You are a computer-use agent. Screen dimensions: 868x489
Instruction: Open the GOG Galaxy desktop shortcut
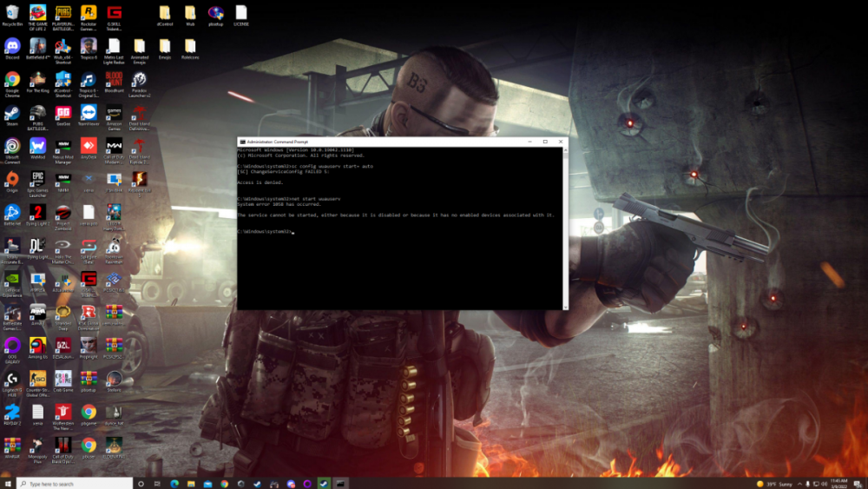click(12, 345)
